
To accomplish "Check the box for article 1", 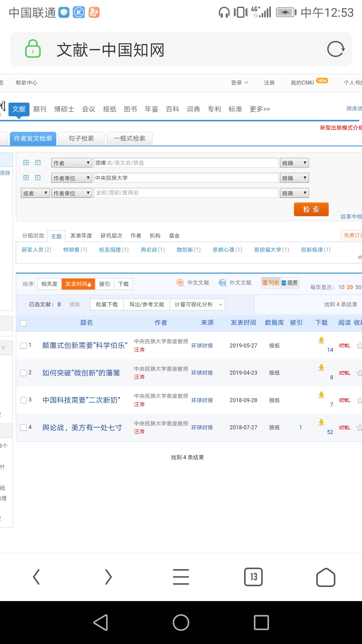I will click(23, 345).
